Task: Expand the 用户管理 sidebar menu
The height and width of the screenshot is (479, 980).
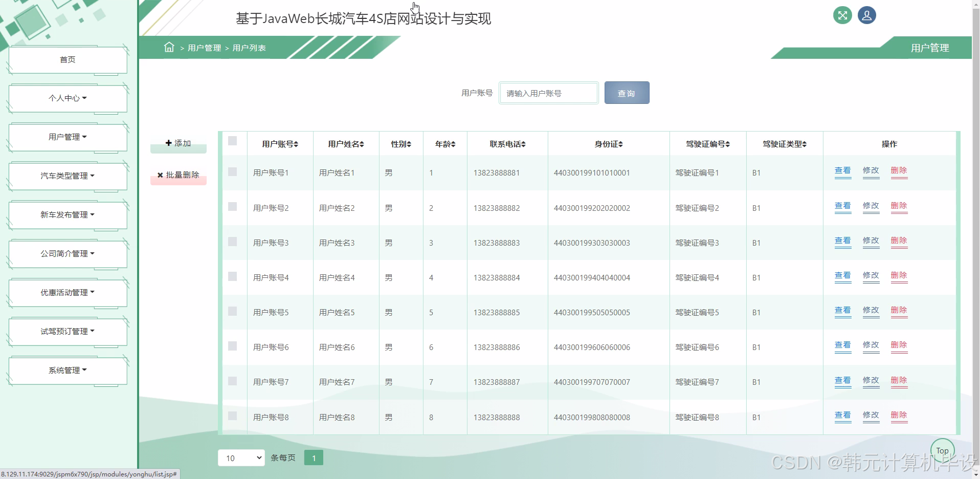Action: (x=68, y=137)
